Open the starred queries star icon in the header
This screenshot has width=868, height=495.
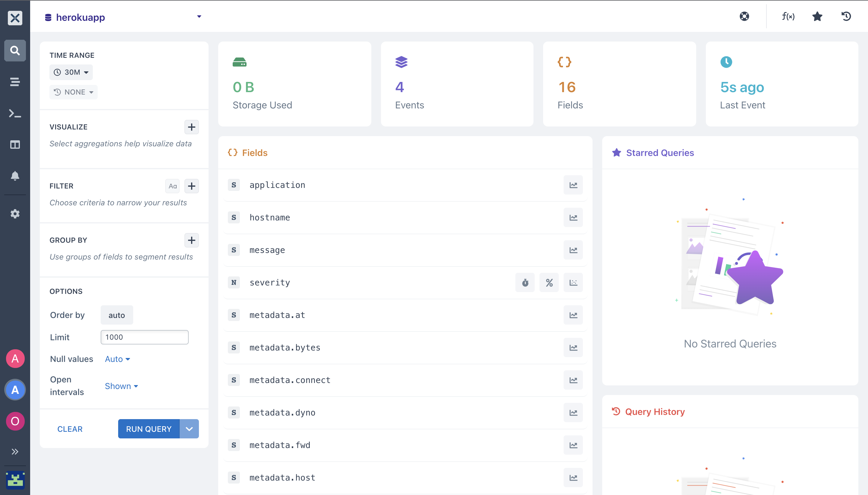coord(817,16)
